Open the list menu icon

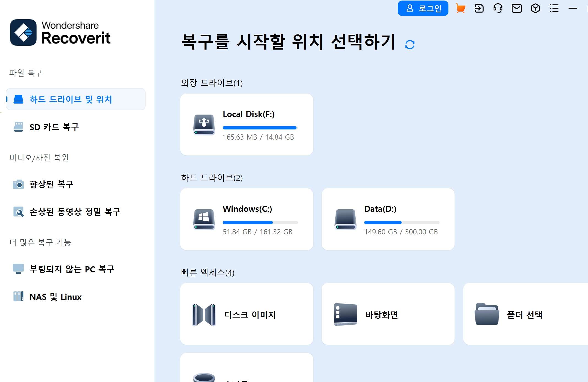(554, 9)
